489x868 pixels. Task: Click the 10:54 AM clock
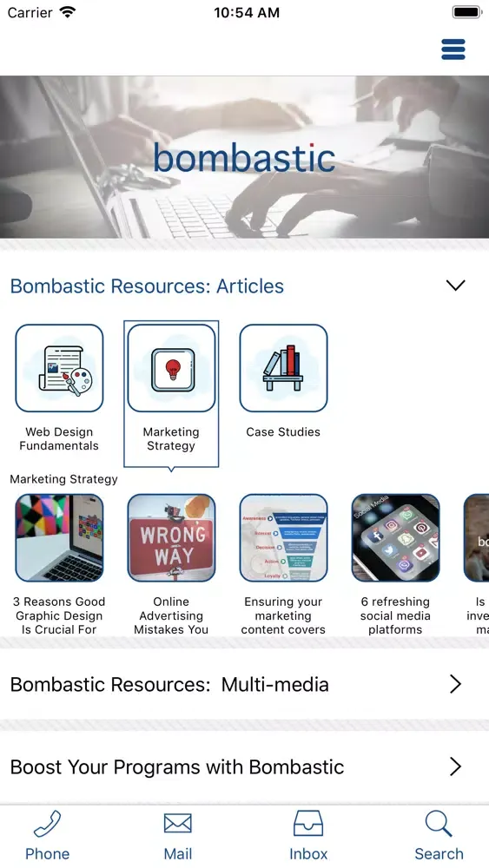(247, 13)
